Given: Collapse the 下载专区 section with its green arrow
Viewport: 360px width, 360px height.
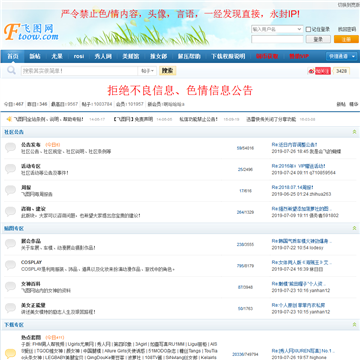Looking at the screenshot, I should pyautogui.click(x=354, y=324).
